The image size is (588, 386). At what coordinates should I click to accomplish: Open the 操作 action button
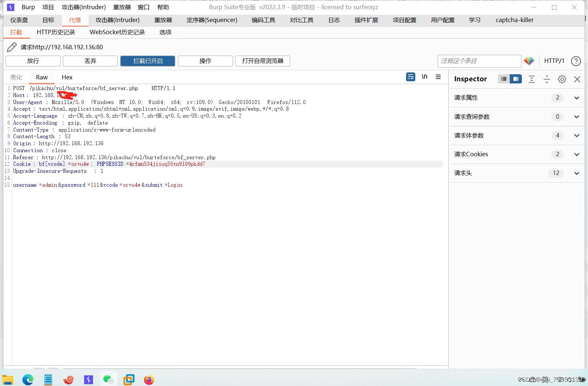point(205,61)
